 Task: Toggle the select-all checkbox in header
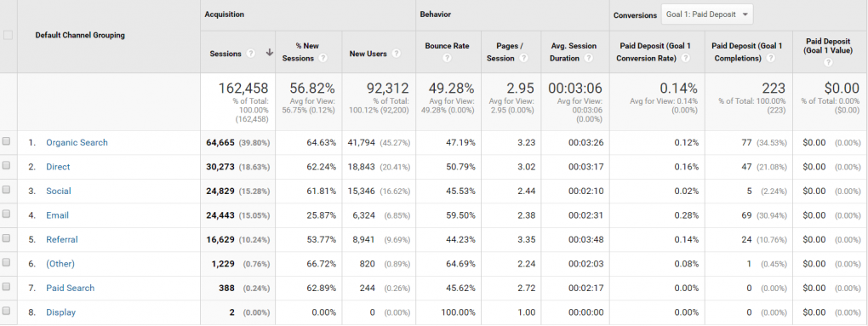[x=8, y=36]
